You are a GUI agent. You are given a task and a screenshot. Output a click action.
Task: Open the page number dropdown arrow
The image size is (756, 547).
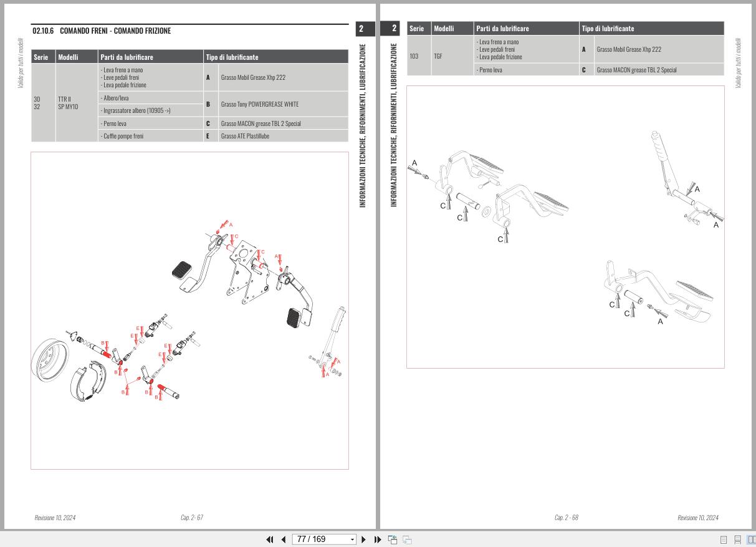click(x=352, y=540)
